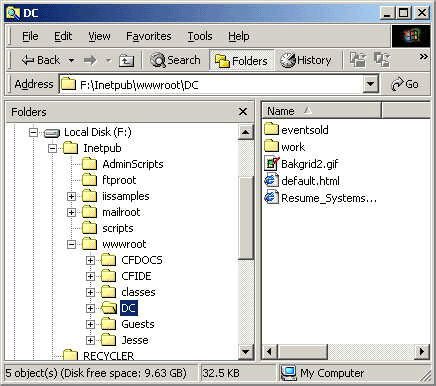Click the My Computer status bar icon

[288, 373]
